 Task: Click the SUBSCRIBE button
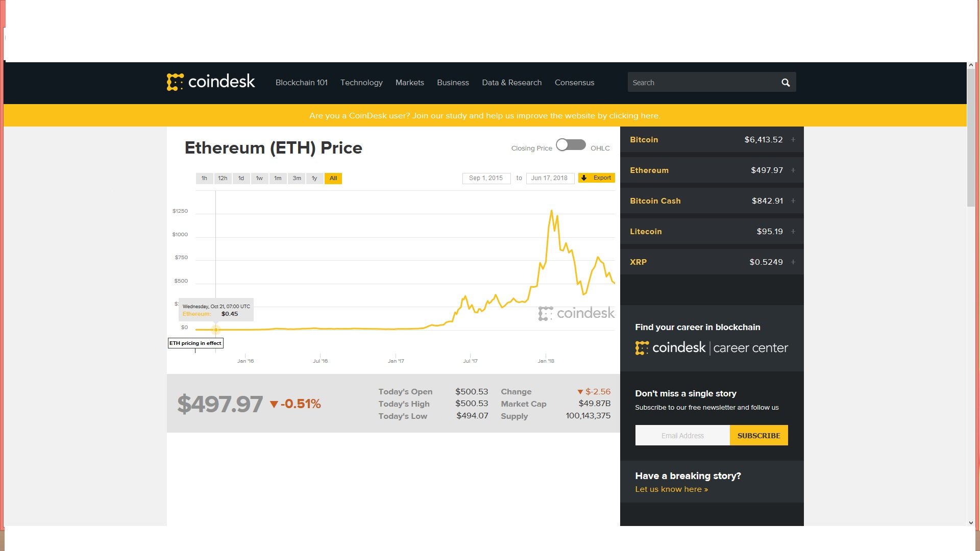(x=759, y=435)
